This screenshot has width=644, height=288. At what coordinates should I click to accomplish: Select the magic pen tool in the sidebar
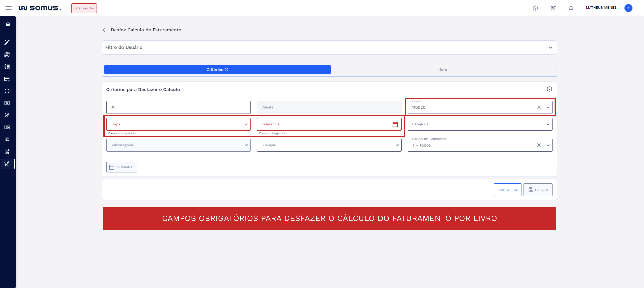click(x=7, y=42)
